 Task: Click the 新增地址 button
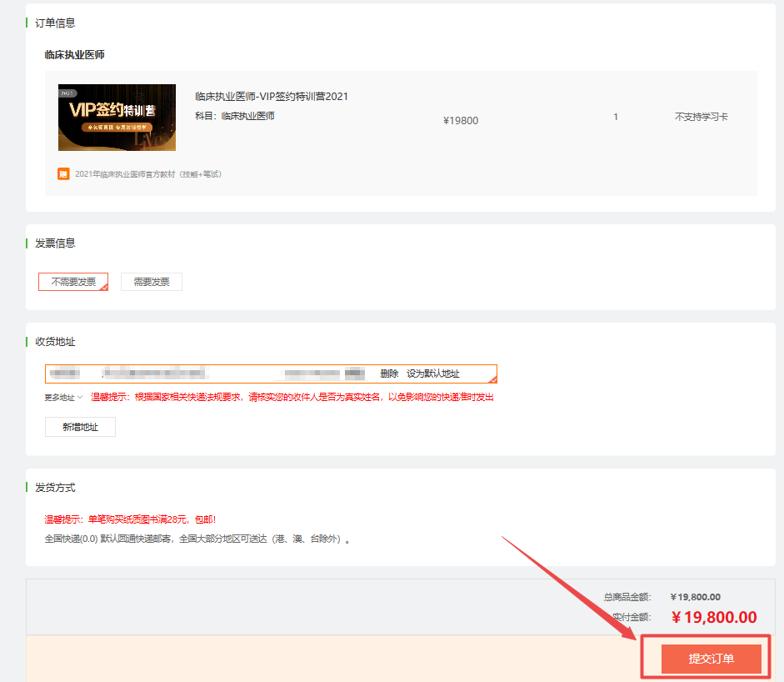point(80,427)
